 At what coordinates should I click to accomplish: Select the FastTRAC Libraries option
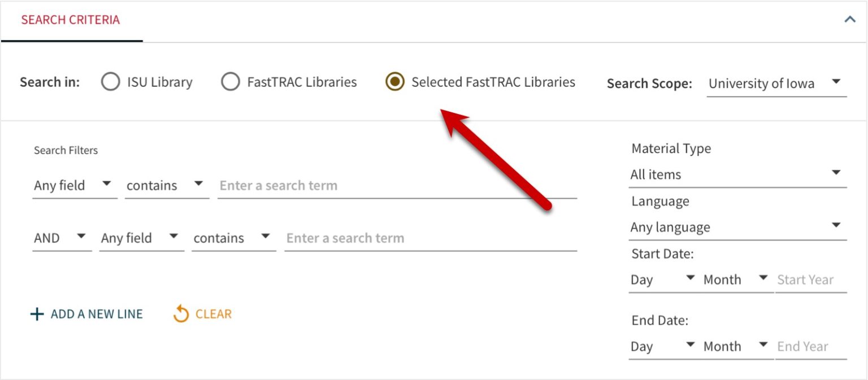pos(230,82)
